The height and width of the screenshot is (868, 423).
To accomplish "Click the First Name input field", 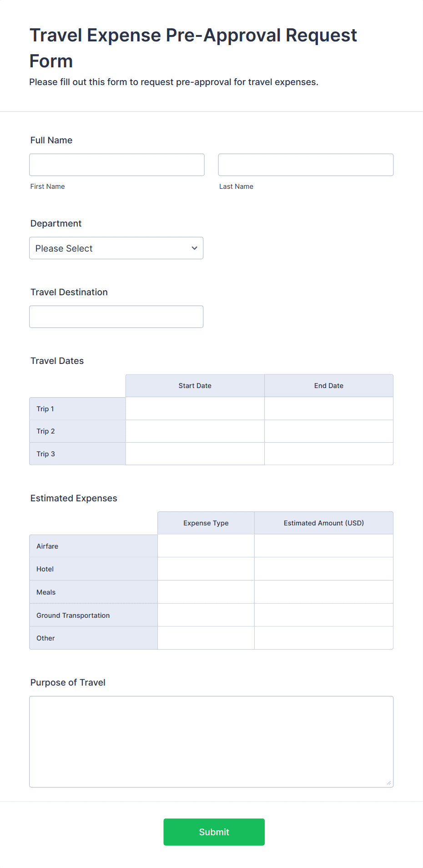I will click(x=117, y=165).
